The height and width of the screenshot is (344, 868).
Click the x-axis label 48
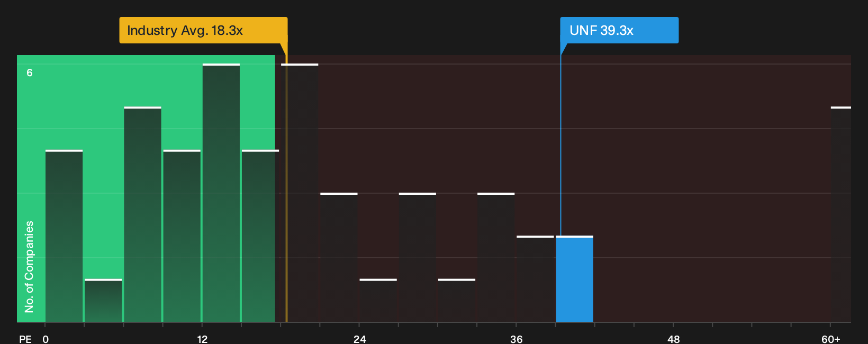(674, 339)
